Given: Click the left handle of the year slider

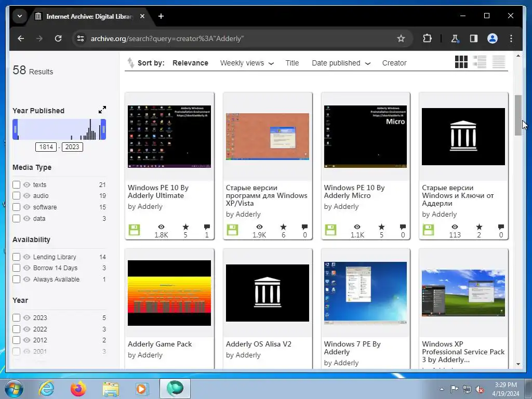Looking at the screenshot, I should [15, 129].
